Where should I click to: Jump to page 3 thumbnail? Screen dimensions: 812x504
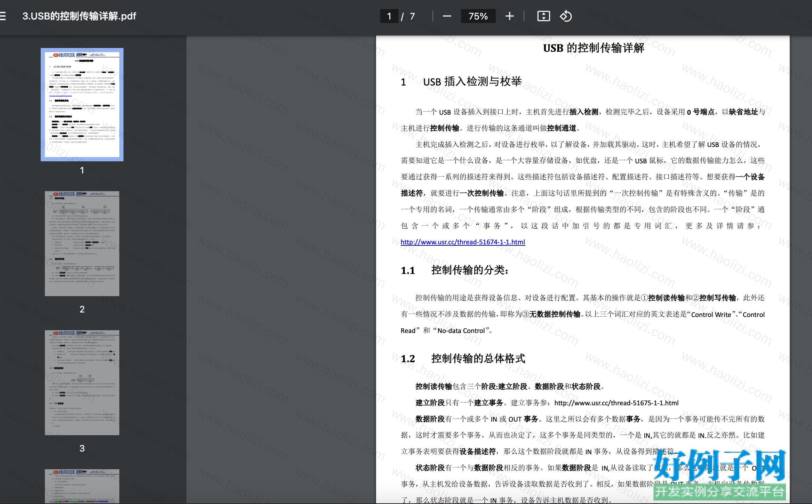82,382
